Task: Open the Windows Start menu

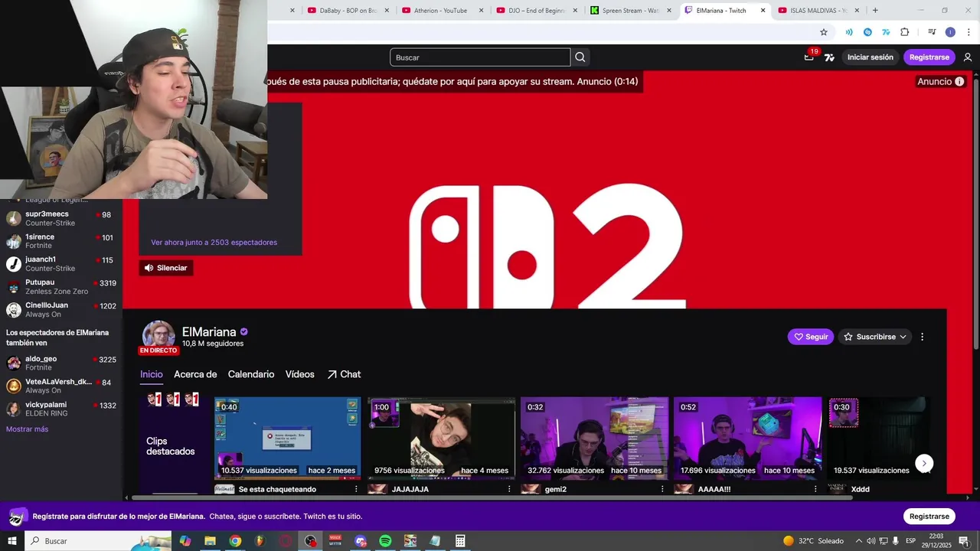Action: point(12,541)
